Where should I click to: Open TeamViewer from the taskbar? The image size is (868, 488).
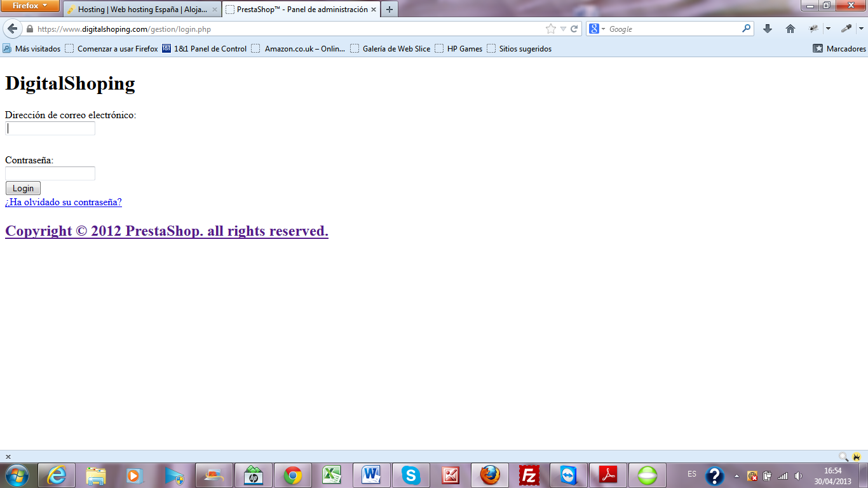pos(568,475)
